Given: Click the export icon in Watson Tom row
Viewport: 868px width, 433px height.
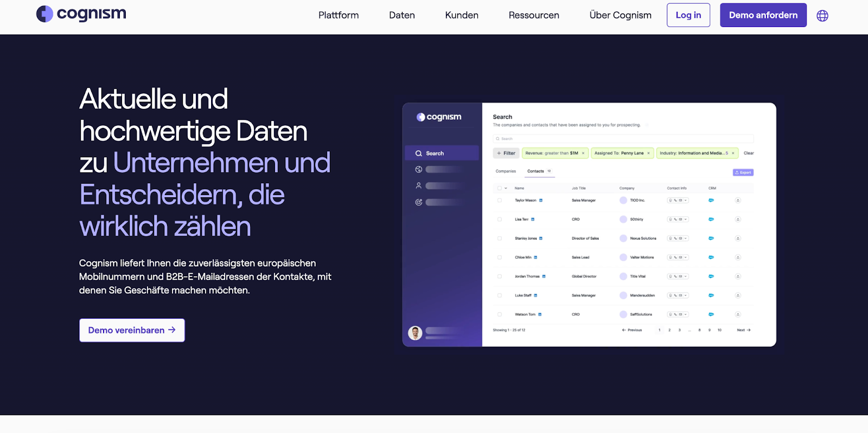Looking at the screenshot, I should click(738, 314).
